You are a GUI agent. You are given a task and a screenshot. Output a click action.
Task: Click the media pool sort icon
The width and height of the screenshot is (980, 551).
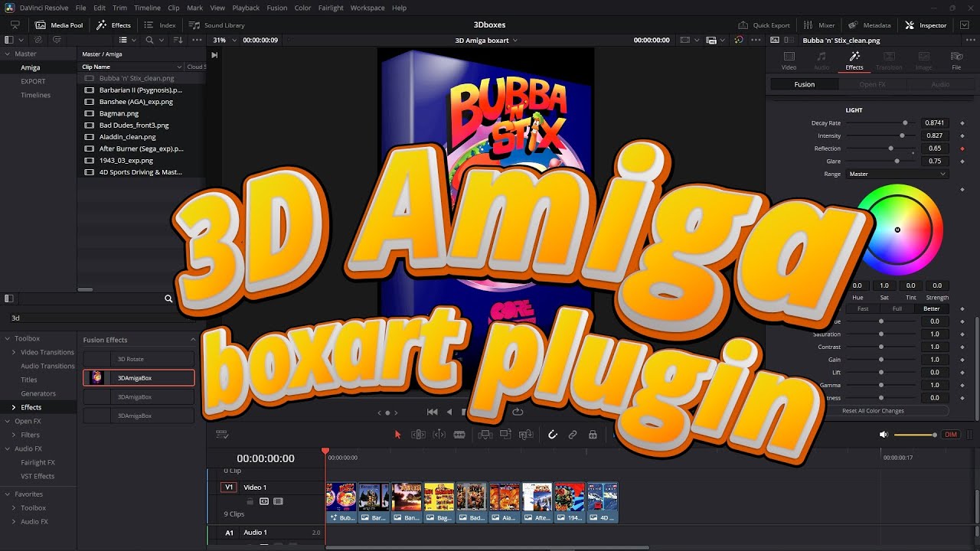click(x=178, y=40)
